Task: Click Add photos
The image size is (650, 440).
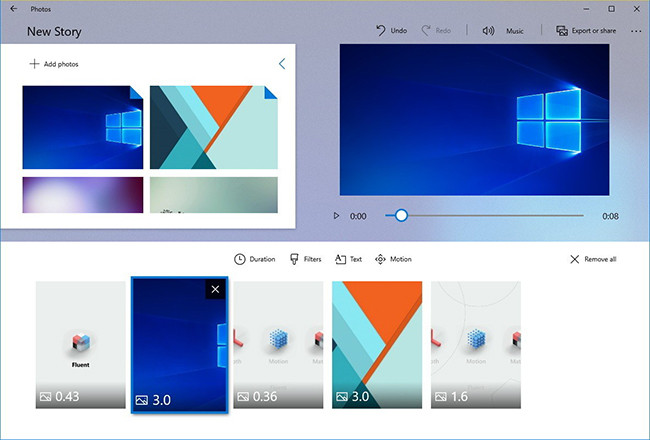Action: coord(54,64)
